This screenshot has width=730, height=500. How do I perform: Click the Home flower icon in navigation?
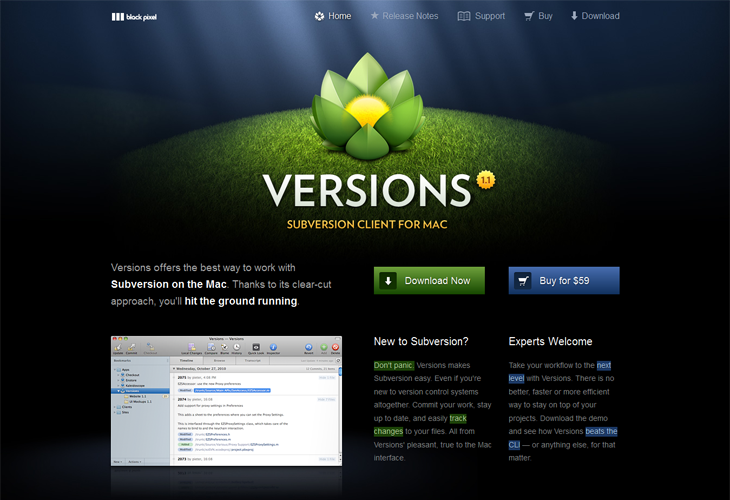click(319, 16)
